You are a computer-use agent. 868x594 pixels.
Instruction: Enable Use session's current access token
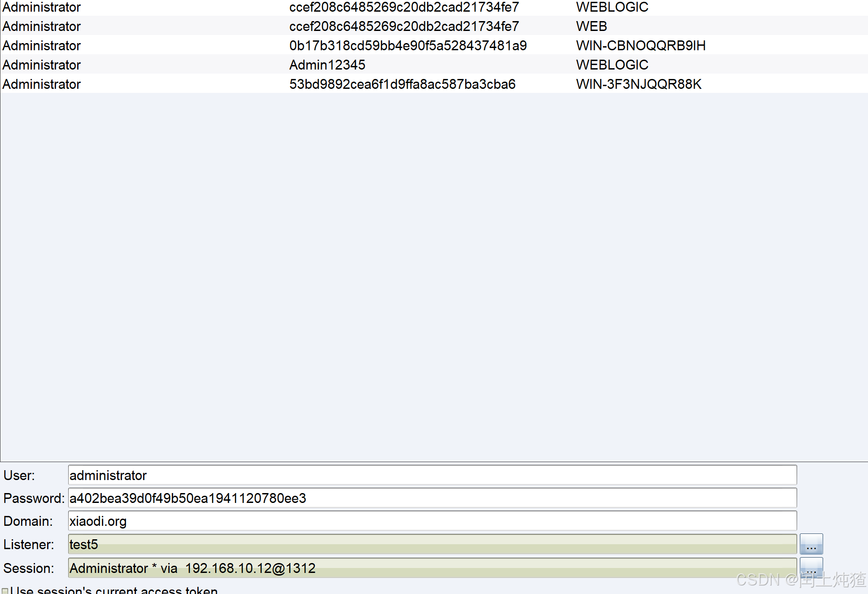(5, 591)
